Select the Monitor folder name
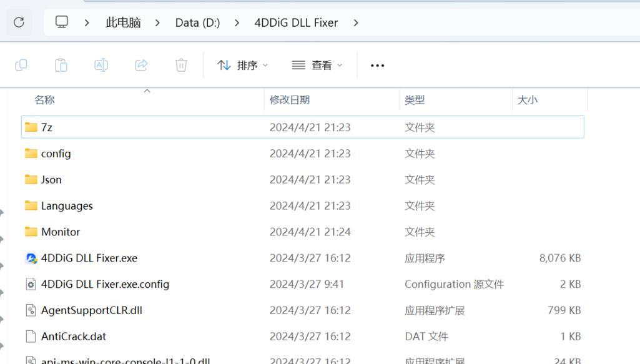Viewport: 640px width, 364px height. pyautogui.click(x=61, y=232)
